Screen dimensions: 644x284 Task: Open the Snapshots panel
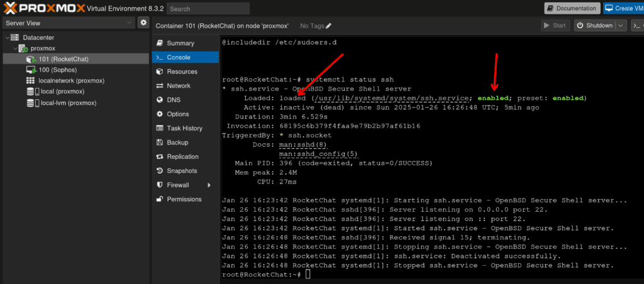tap(182, 171)
